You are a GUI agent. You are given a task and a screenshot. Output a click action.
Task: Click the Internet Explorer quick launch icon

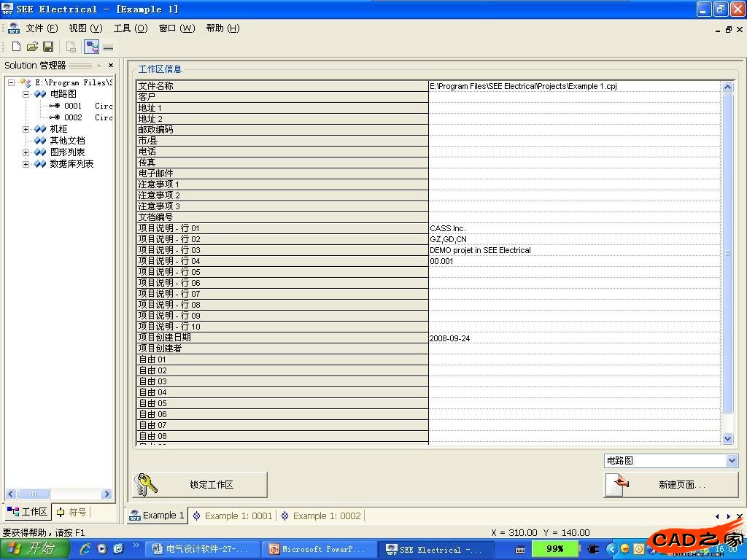coord(85,548)
